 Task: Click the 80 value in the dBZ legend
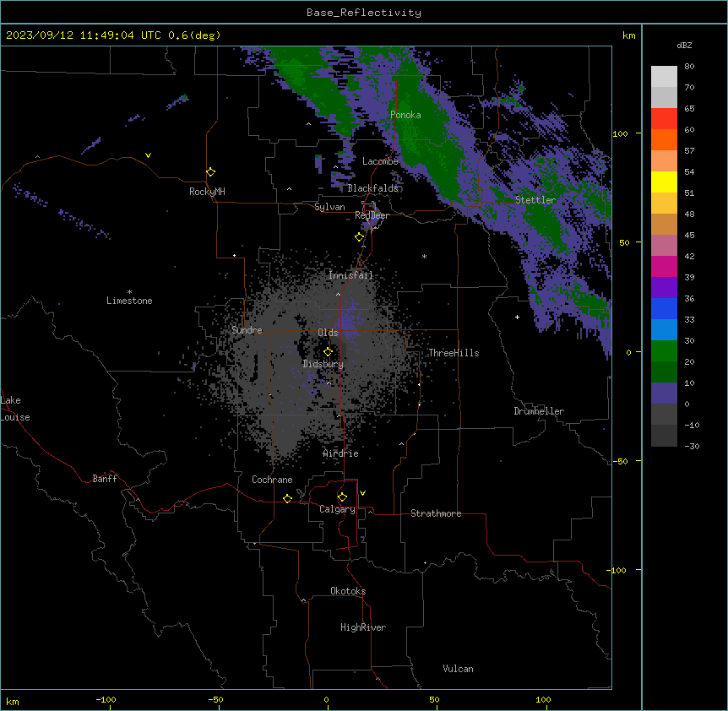pos(689,67)
